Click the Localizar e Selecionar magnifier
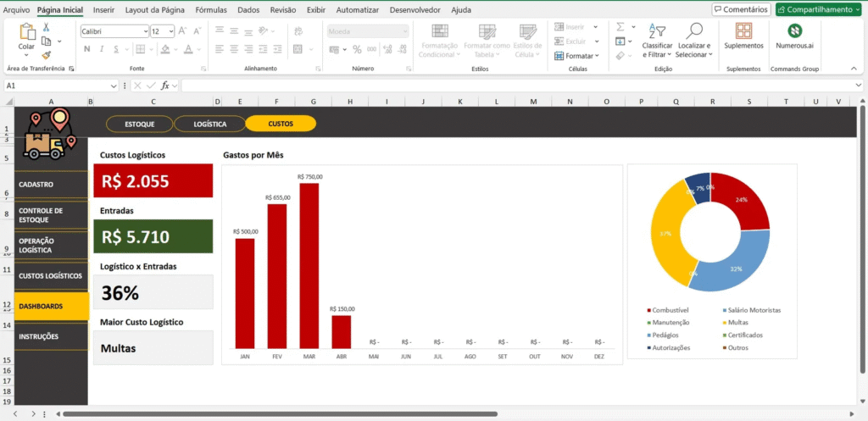Image resolution: width=868 pixels, height=421 pixels. (695, 32)
